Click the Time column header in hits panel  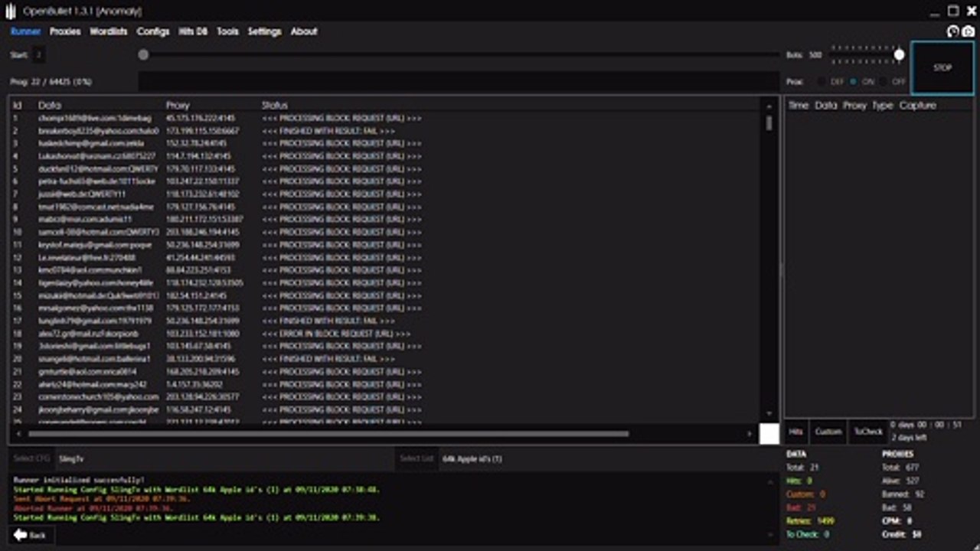click(x=799, y=105)
